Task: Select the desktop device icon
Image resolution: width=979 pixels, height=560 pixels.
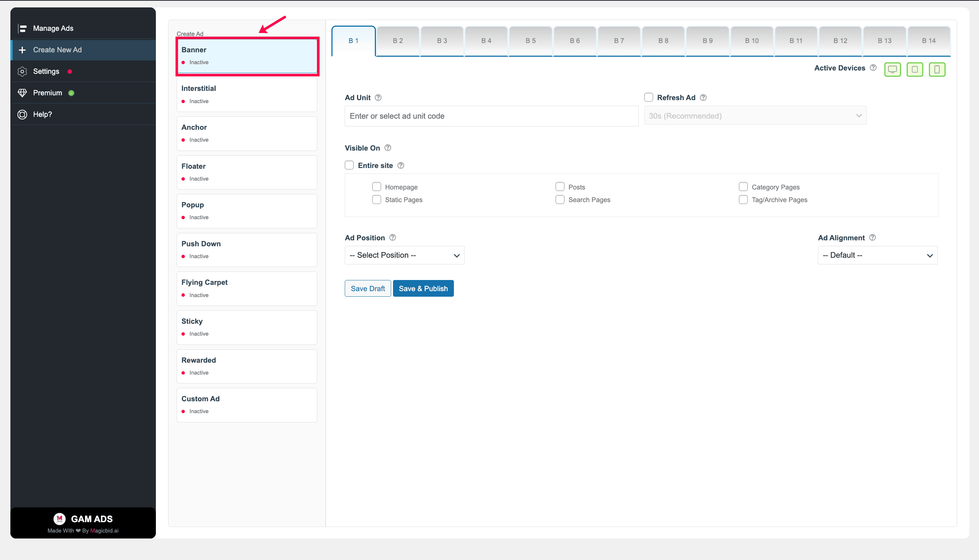Action: [893, 69]
